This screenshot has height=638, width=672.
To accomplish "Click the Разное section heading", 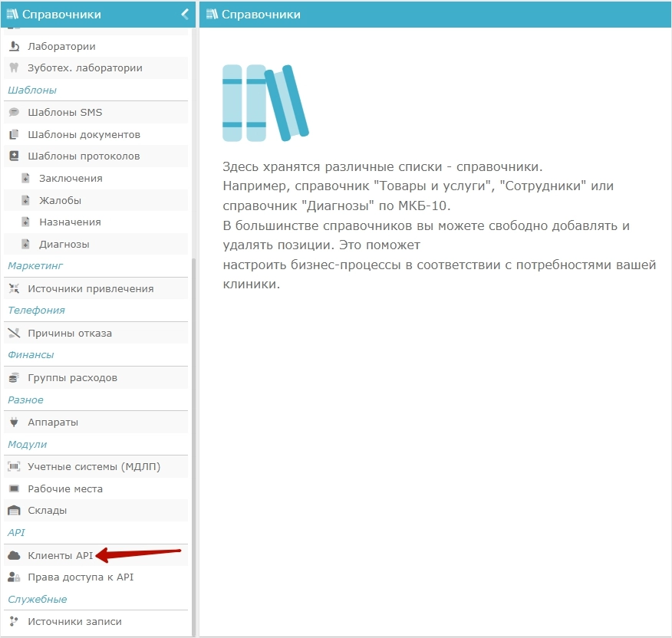I will click(x=26, y=400).
